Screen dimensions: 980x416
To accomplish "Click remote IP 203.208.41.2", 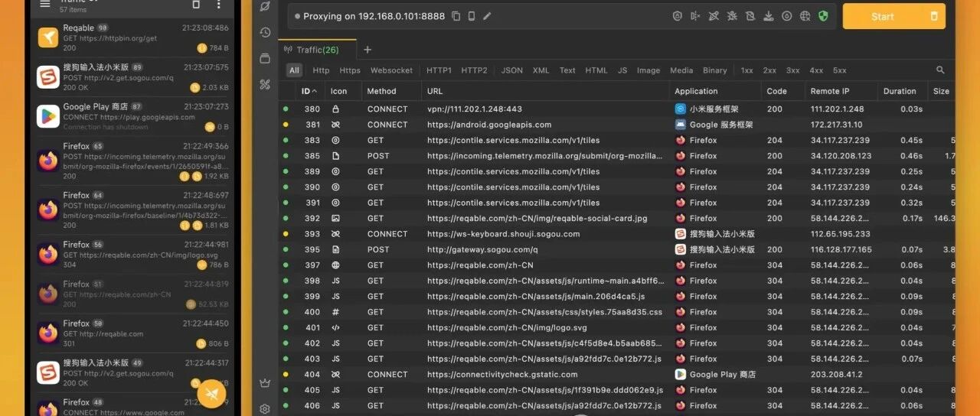I will click(x=835, y=375).
